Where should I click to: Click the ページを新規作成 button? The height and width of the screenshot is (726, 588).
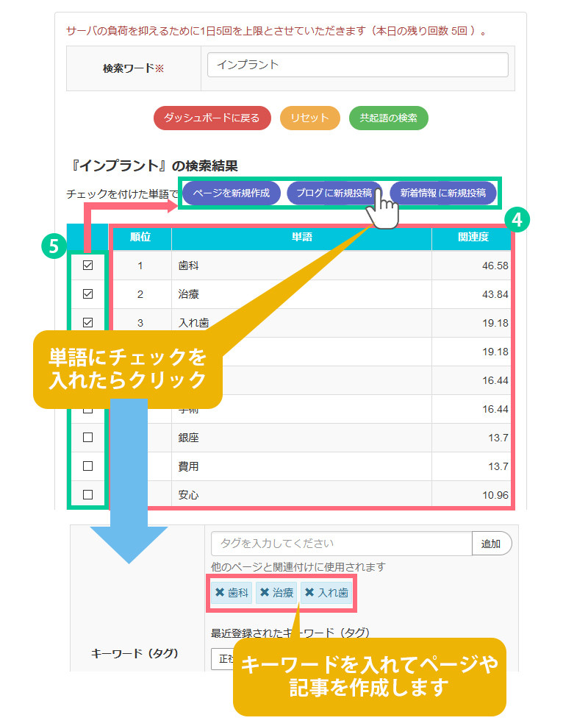click(232, 193)
